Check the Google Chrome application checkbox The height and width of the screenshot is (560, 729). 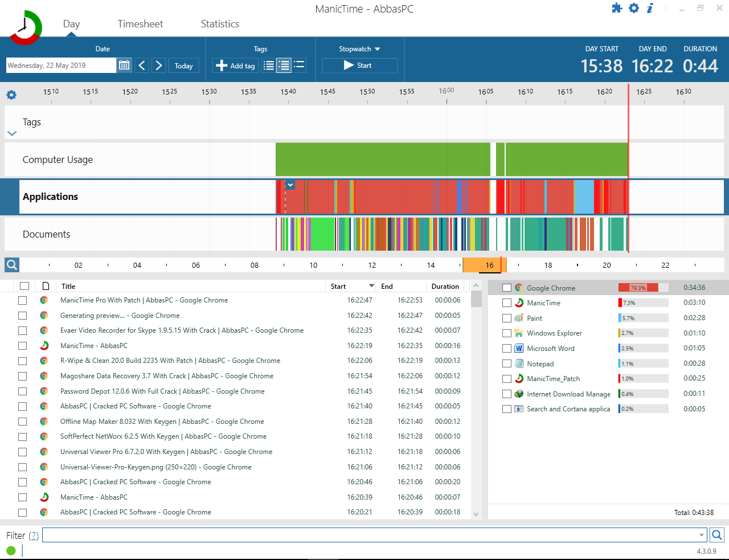[x=507, y=288]
